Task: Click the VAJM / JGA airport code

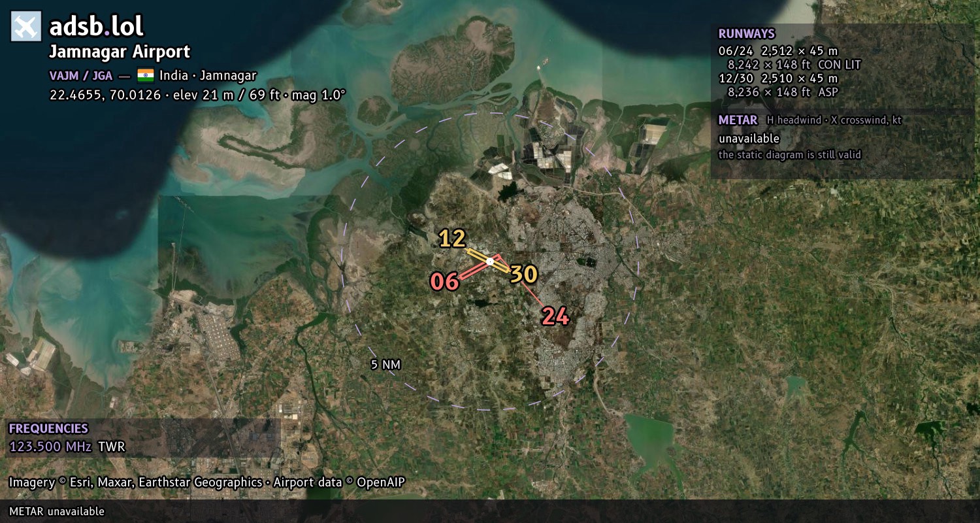Action: click(x=81, y=76)
